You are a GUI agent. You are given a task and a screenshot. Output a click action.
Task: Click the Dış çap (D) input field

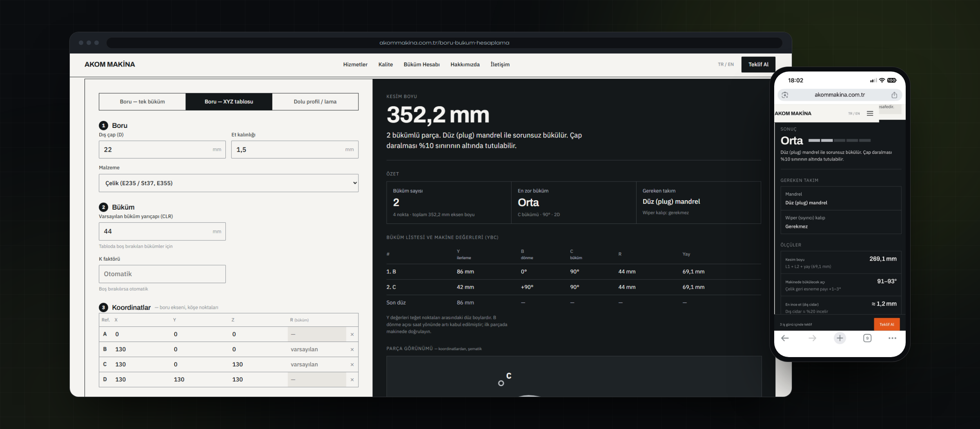coord(162,150)
